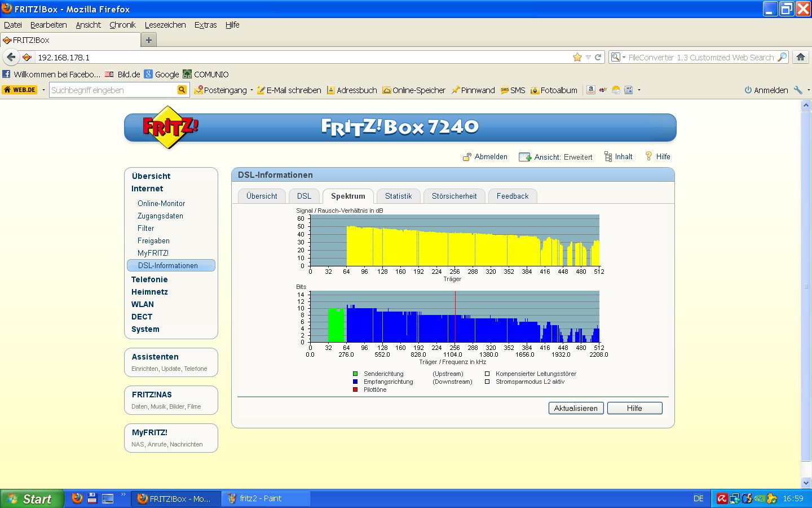Screen dimensions: 812x508
Task: Click the Hilfe button below the legend
Action: pos(634,408)
